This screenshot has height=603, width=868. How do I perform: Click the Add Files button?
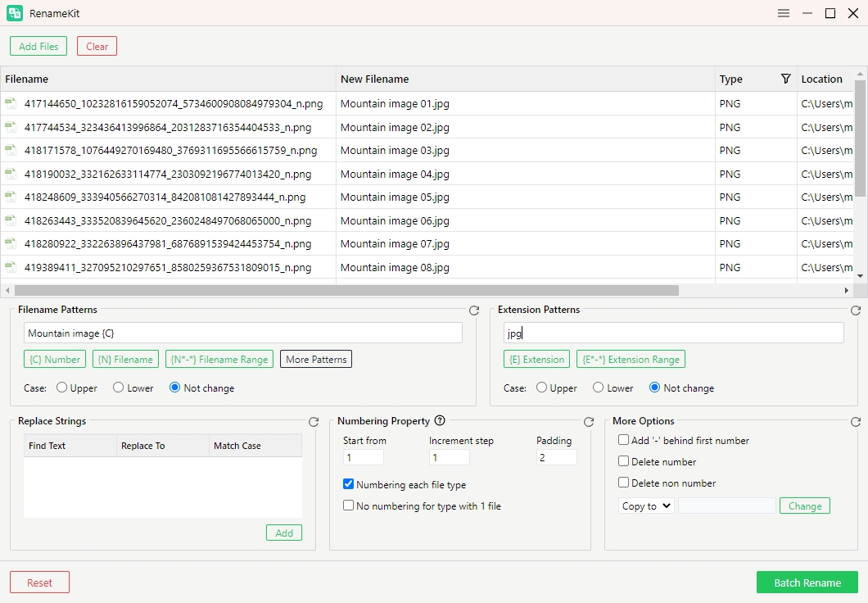pyautogui.click(x=38, y=46)
